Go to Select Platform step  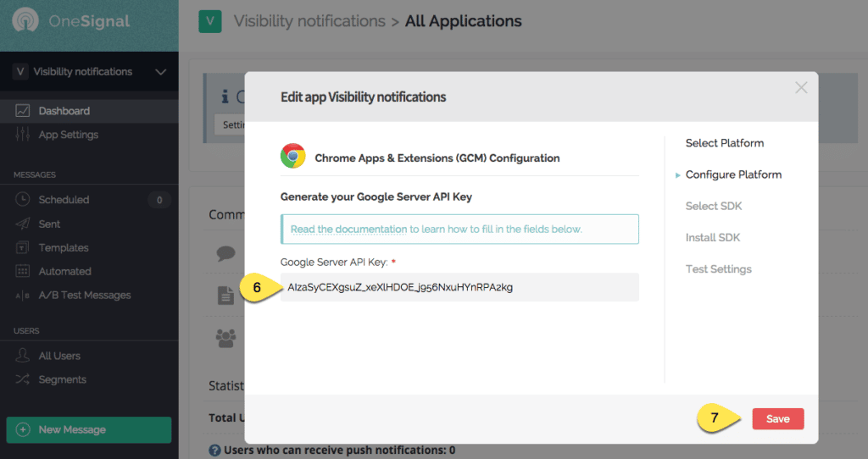(724, 143)
